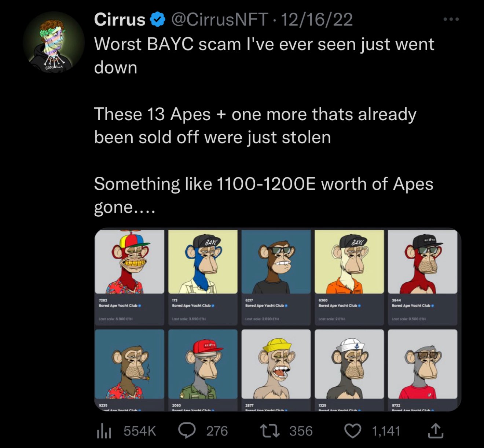Click the view count analytics icon

103,431
